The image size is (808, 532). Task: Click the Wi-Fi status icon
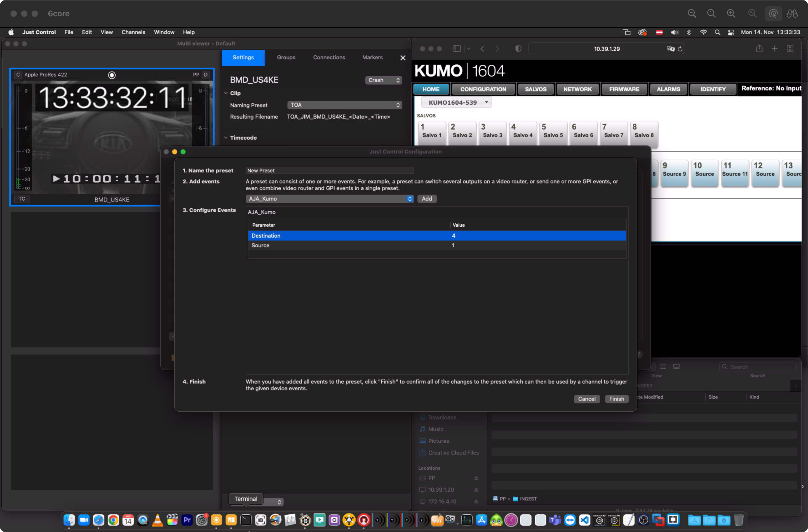703,32
